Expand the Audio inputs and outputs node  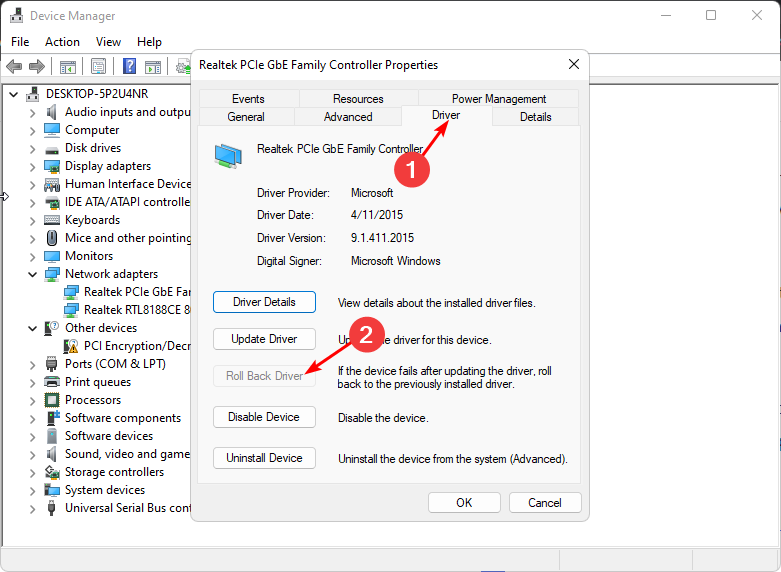[x=33, y=113]
